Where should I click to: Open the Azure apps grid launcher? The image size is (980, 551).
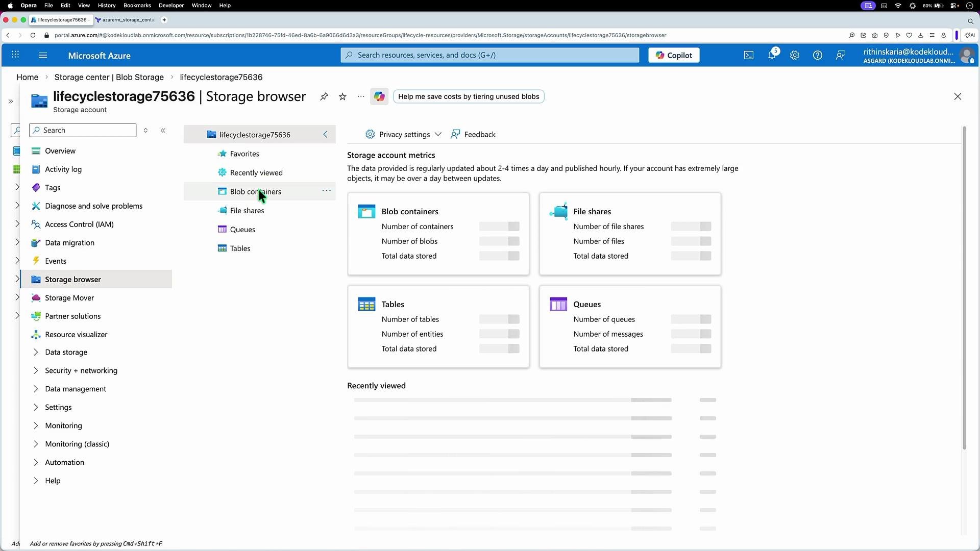15,55
